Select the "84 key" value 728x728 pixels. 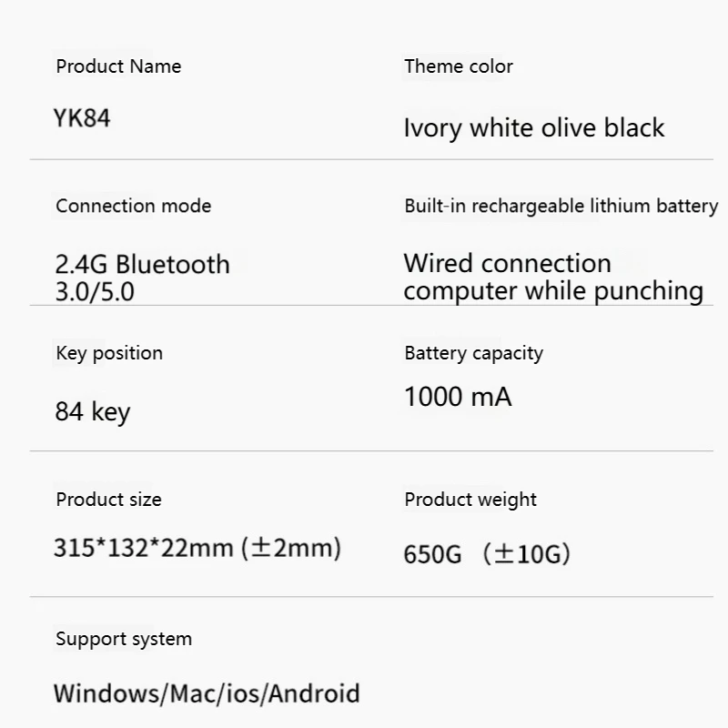(x=93, y=412)
